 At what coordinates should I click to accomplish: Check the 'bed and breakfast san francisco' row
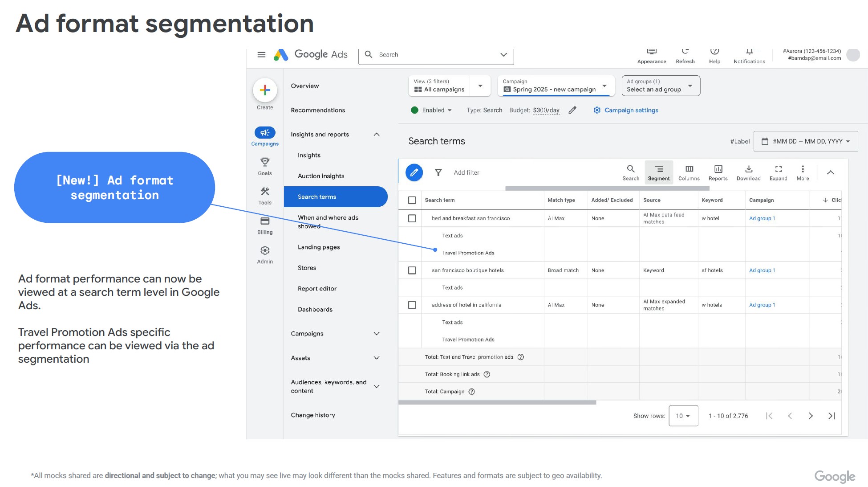click(x=412, y=218)
